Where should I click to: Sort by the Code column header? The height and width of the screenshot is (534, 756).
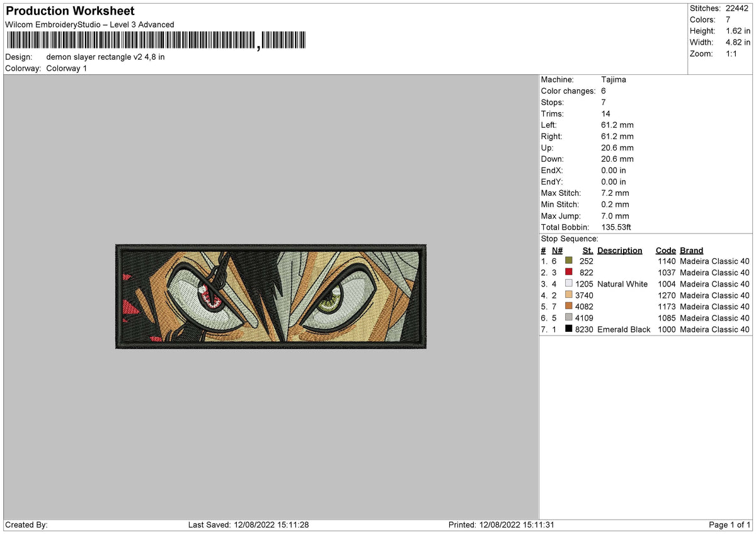click(665, 250)
